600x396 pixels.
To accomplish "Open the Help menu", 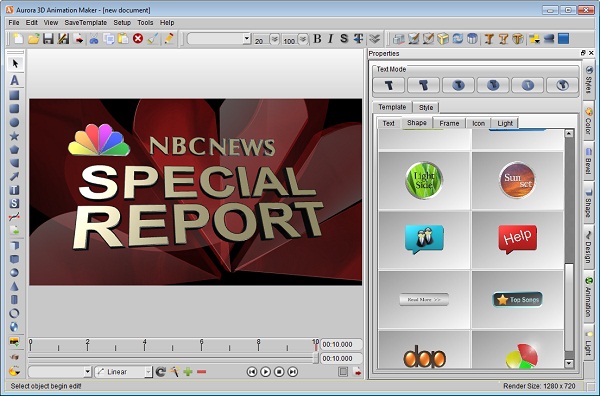I will (x=167, y=23).
